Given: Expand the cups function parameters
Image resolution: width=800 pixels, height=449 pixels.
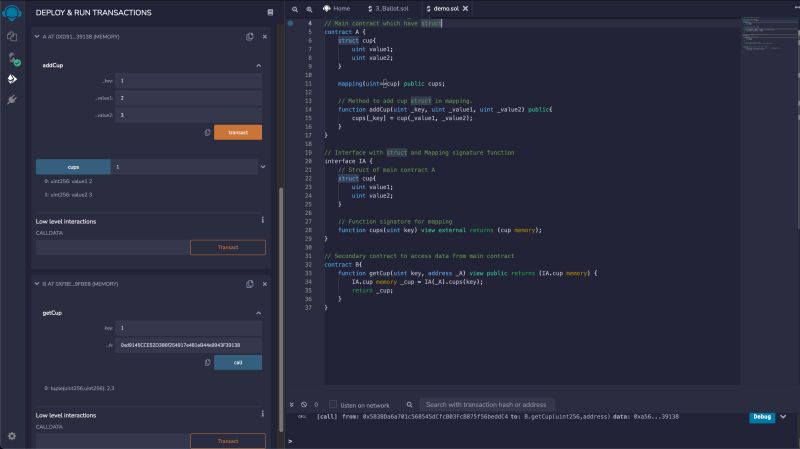Looking at the screenshot, I should [263, 167].
